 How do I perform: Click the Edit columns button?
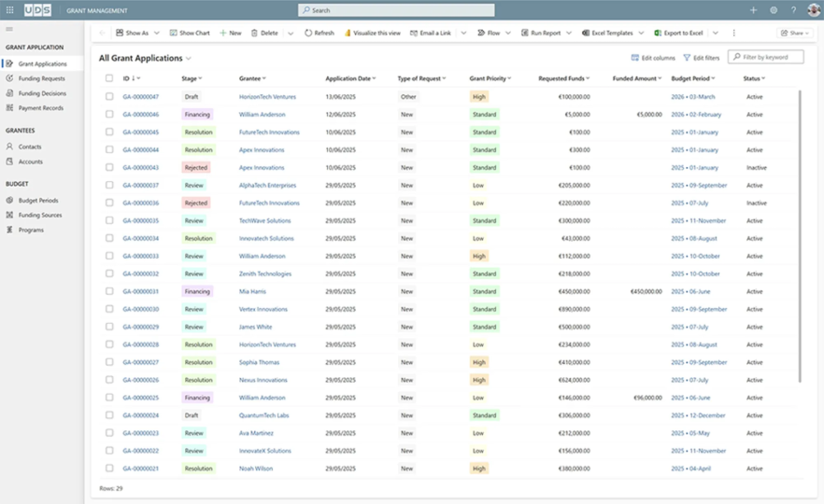(653, 58)
